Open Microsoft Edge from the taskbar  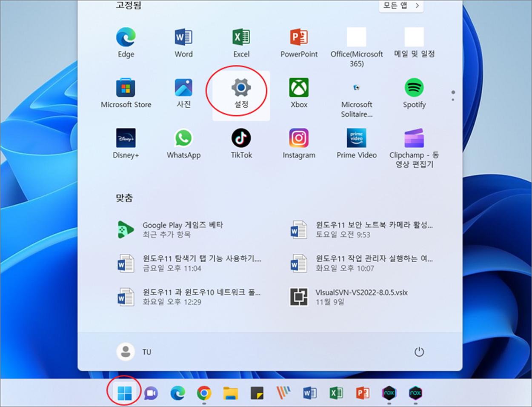[x=177, y=393]
